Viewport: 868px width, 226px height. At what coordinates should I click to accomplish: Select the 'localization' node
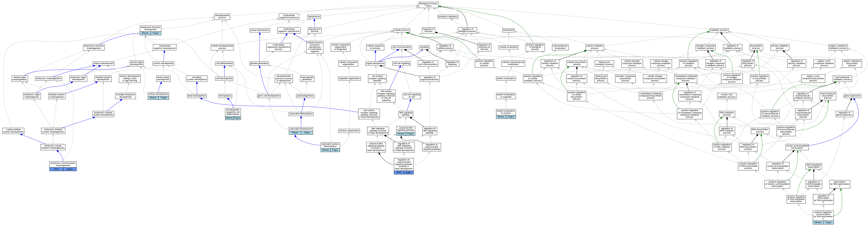coord(508,30)
